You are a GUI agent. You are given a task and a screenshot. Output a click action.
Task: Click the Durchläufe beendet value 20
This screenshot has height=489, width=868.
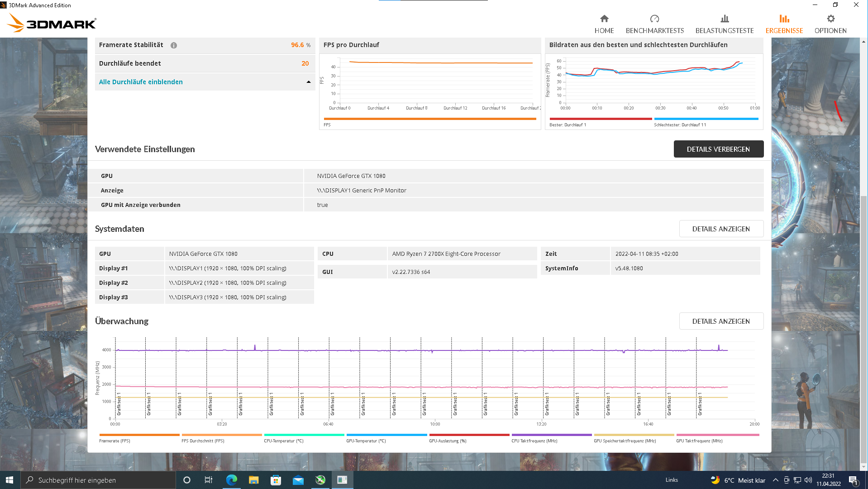[305, 64]
